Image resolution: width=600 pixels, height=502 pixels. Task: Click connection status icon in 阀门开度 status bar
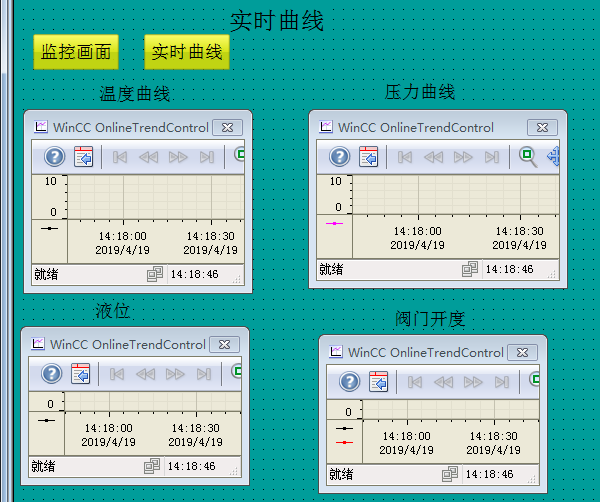[x=450, y=474]
